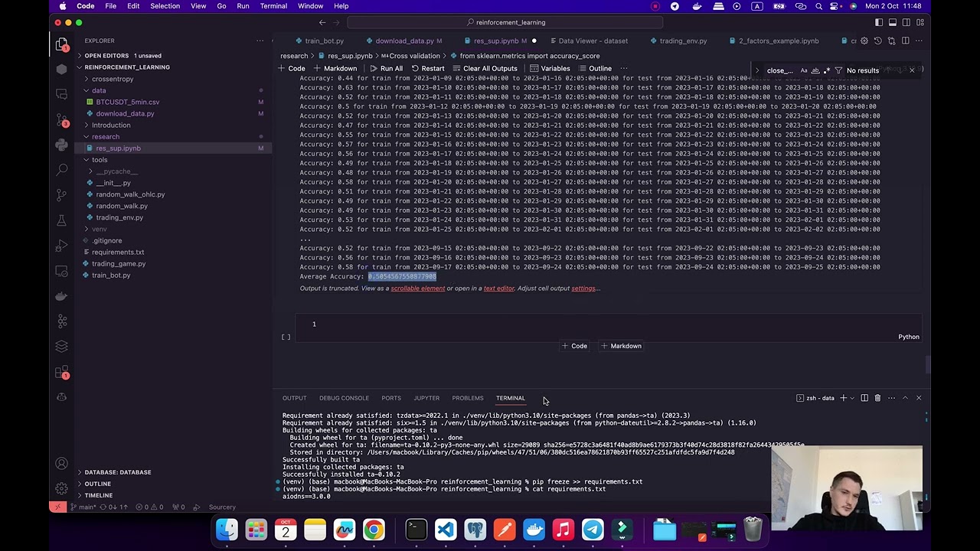This screenshot has width=980, height=551.
Task: Open output in a text editor link
Action: [498, 289]
